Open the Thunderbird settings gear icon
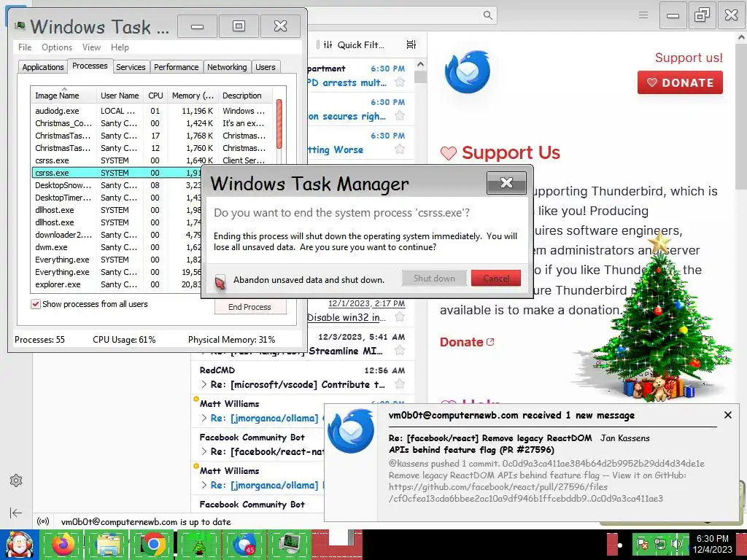747x560 pixels. click(16, 481)
